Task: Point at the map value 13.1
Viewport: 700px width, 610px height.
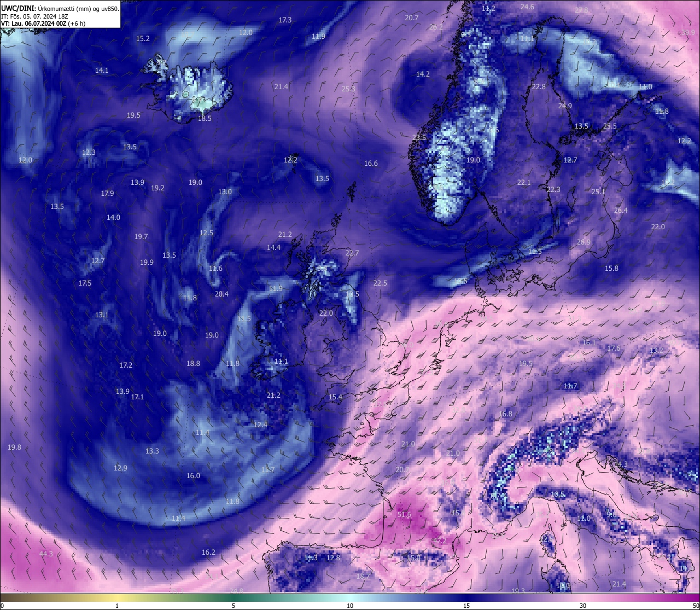Action: tap(102, 315)
